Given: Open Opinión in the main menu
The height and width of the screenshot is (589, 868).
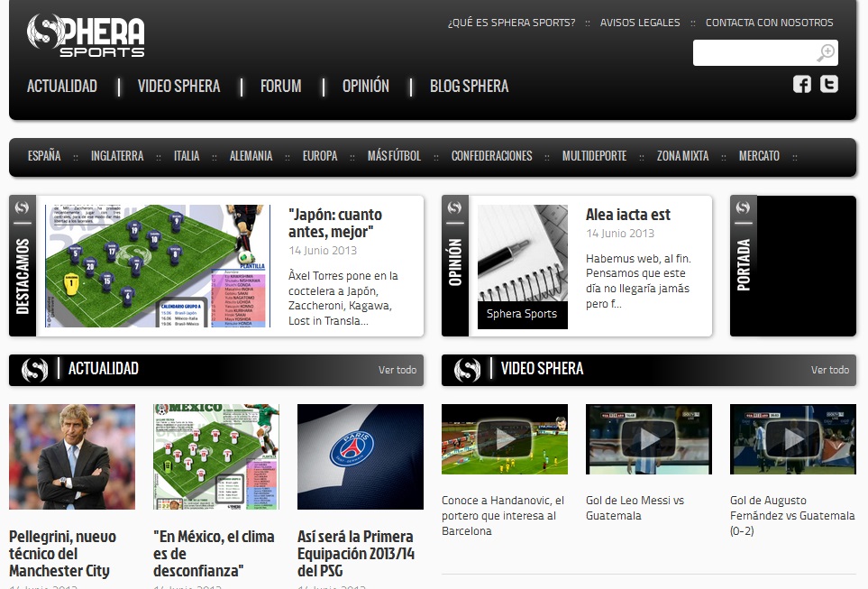Looking at the screenshot, I should coord(365,87).
